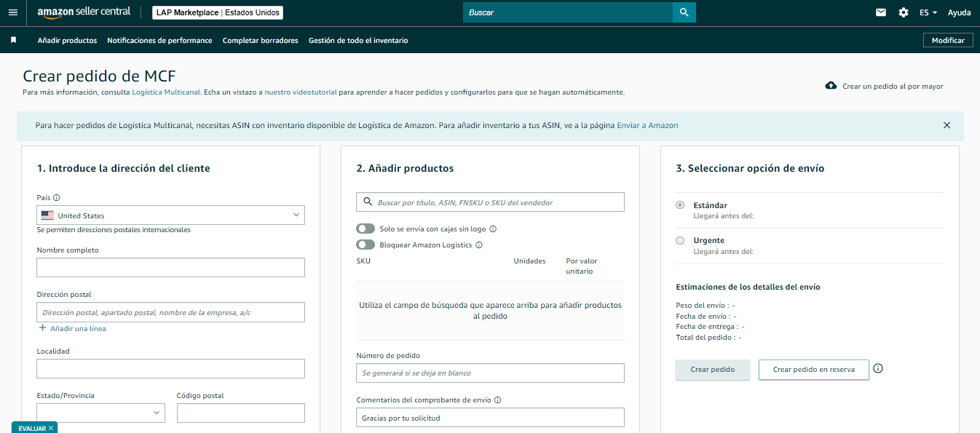Click the magnifier icon in product search field
This screenshot has width=980, height=433.
366,202
